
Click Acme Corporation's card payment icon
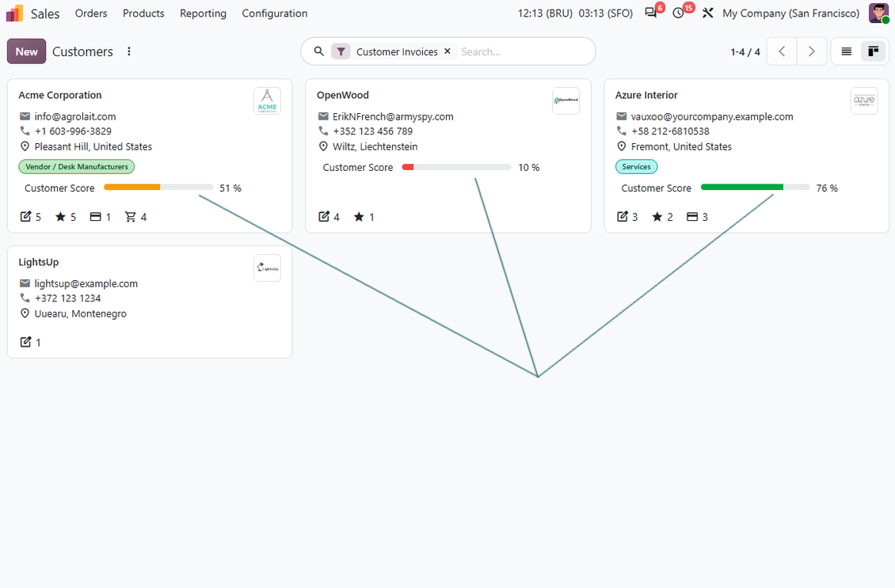coord(95,217)
